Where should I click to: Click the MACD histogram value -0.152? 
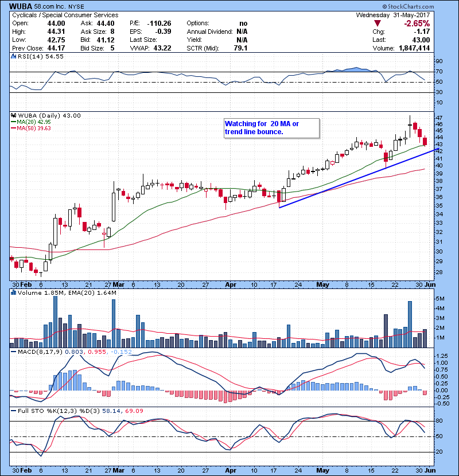121,352
